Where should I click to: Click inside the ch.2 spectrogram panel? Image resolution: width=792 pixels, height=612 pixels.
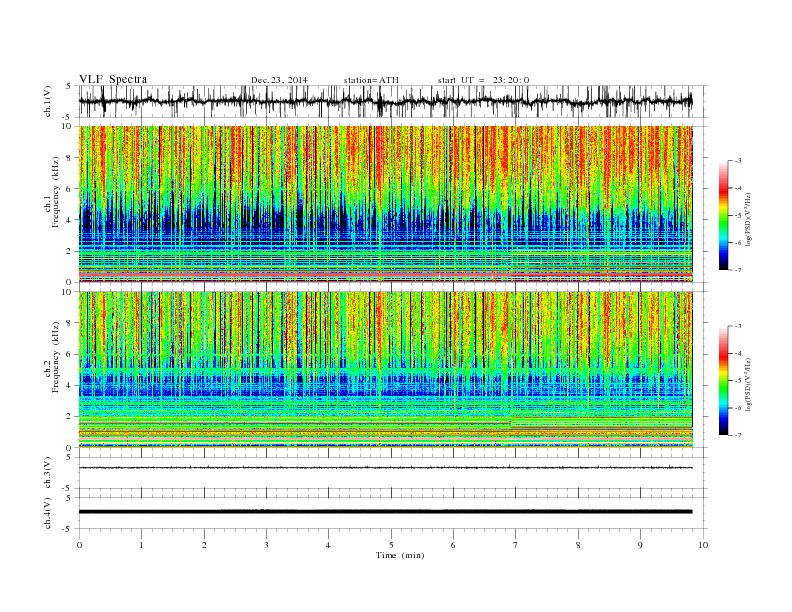(x=385, y=370)
